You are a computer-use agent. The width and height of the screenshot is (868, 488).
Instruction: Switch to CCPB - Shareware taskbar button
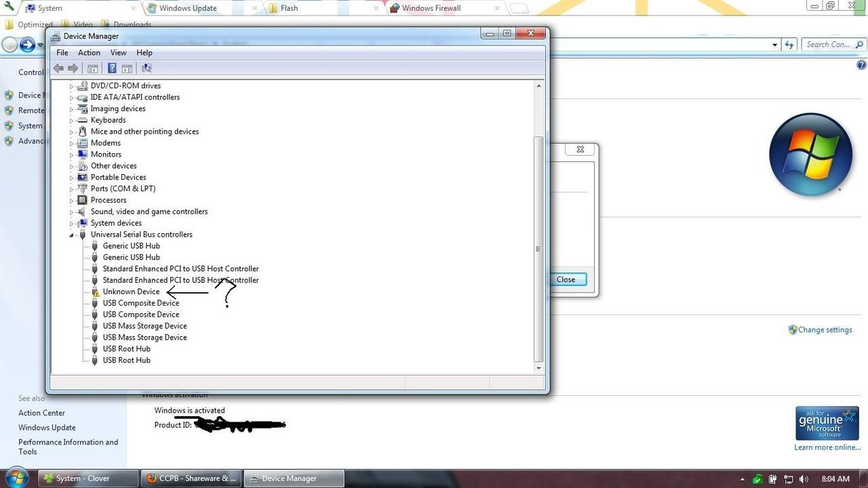pyautogui.click(x=191, y=479)
